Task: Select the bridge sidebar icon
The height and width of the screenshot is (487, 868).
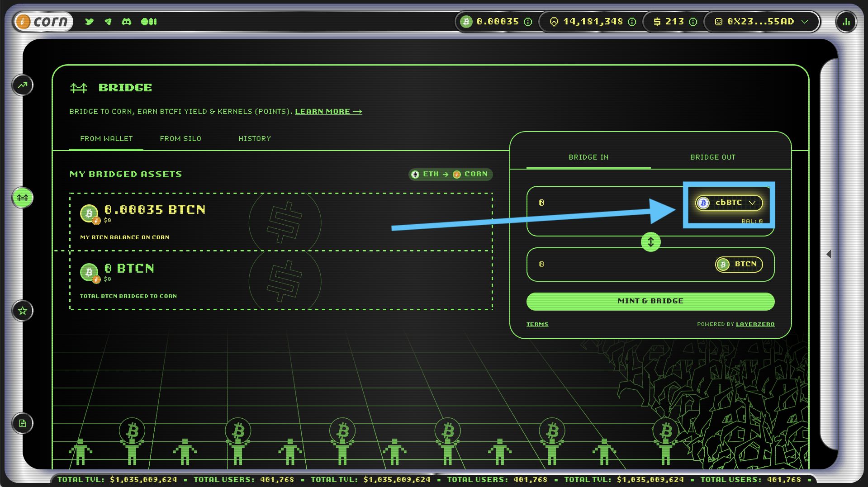Action: 23,198
